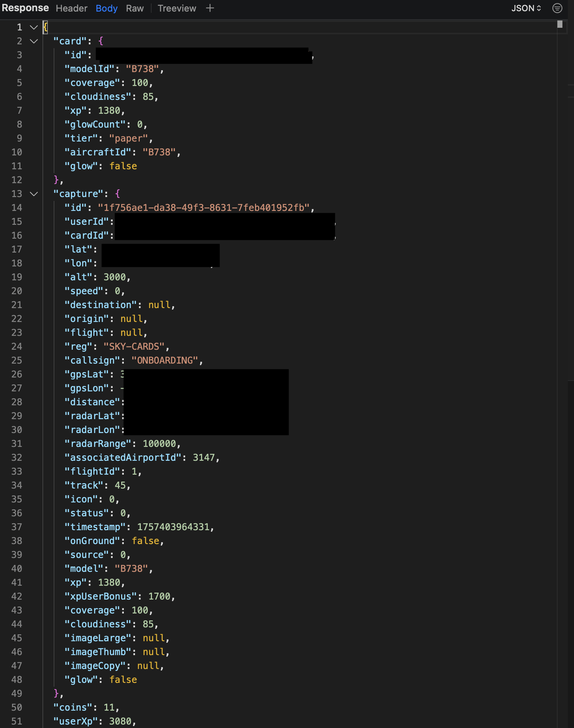
Task: Click the "aircraftId" key on line 10
Action: [x=98, y=152]
